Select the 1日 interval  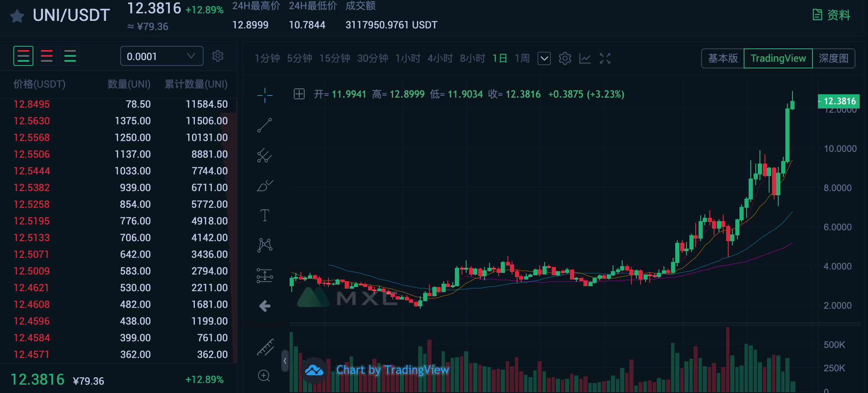point(500,58)
